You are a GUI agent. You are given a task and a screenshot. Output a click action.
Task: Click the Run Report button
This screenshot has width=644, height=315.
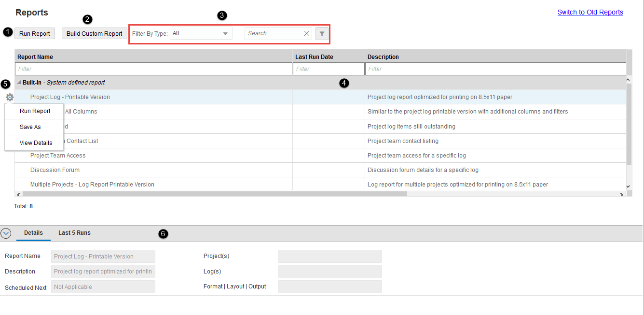34,33
